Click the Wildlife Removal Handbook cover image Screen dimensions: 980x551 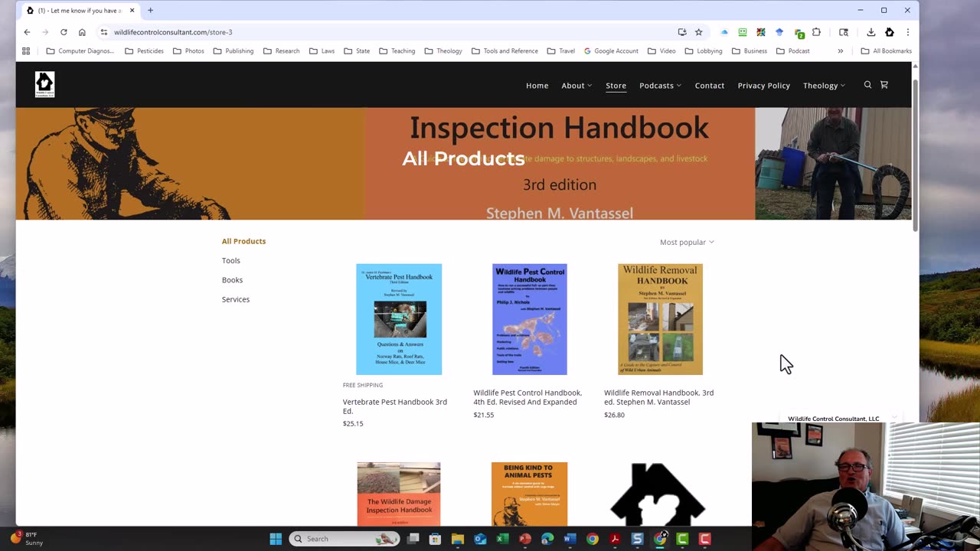pyautogui.click(x=660, y=319)
